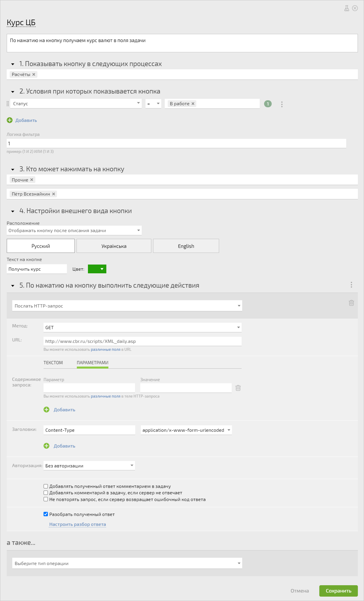The height and width of the screenshot is (601, 364).
Task: Click the plus icon to add a request parameter
Action: coord(46,410)
